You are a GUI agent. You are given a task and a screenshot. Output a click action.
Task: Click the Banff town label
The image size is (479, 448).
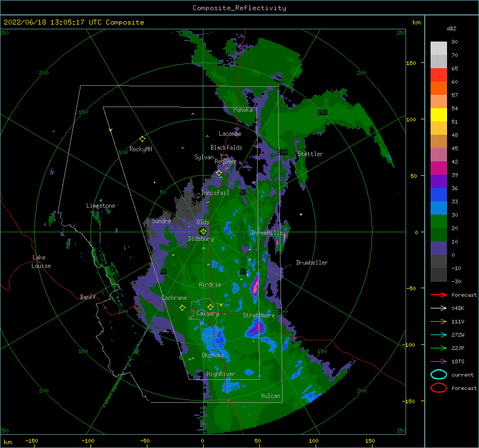(88, 297)
